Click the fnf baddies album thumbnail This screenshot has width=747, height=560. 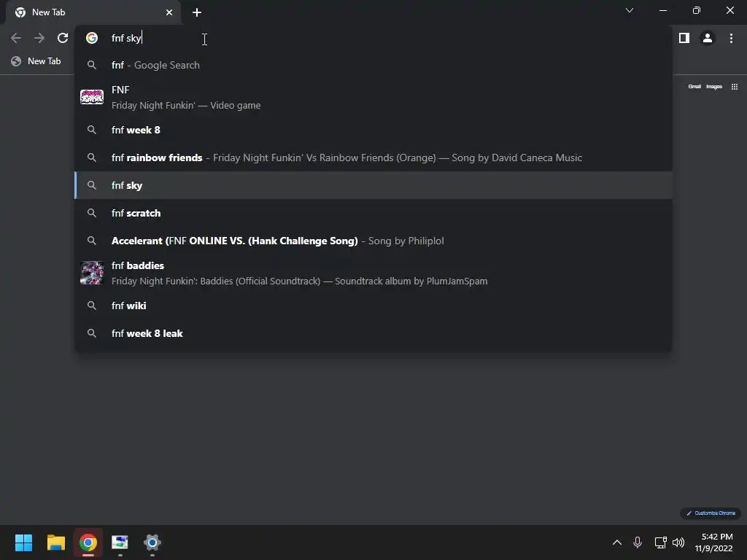coord(92,273)
